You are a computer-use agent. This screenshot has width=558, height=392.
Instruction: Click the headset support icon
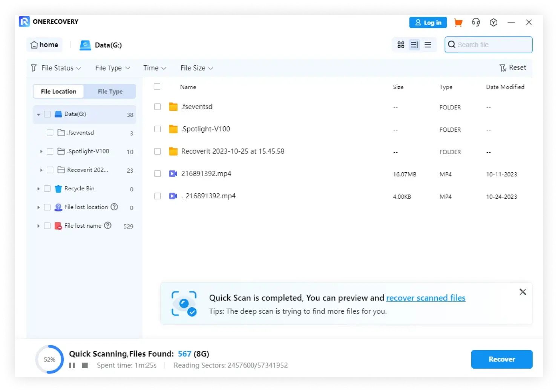click(x=476, y=23)
